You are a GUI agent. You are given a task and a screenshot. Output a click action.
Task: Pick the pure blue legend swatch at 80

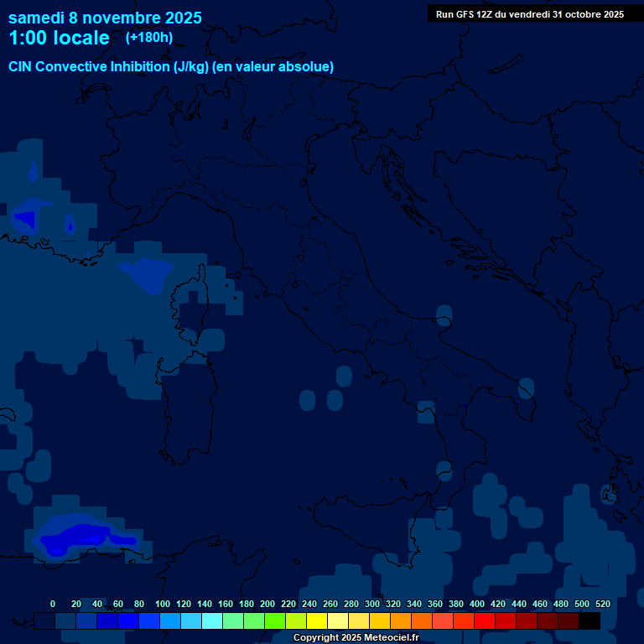pyautogui.click(x=149, y=621)
